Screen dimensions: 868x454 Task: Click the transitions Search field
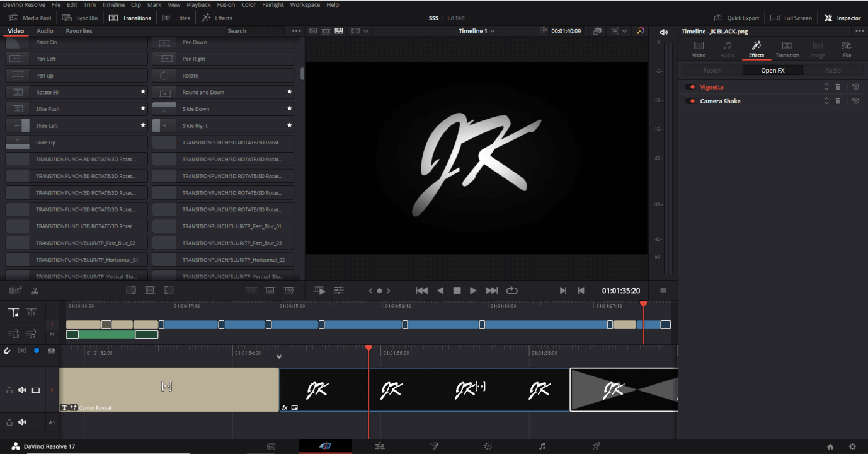pos(255,31)
